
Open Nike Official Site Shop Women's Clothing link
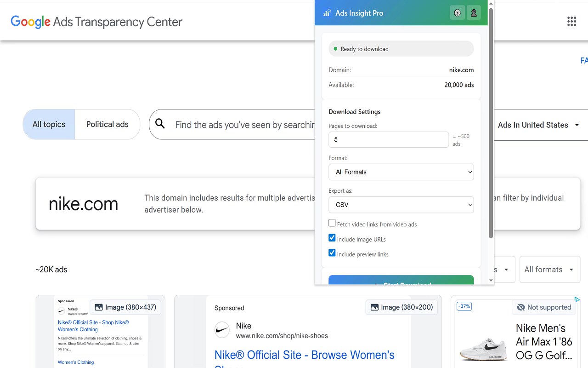[x=93, y=326]
